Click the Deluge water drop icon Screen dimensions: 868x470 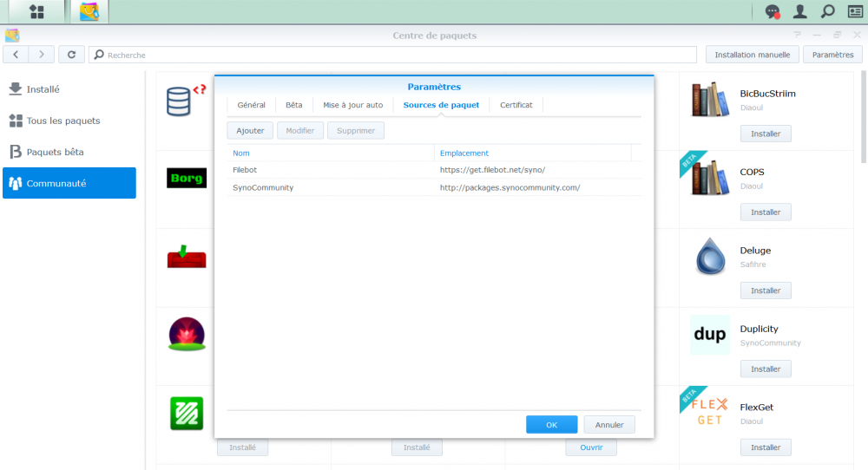coord(710,256)
